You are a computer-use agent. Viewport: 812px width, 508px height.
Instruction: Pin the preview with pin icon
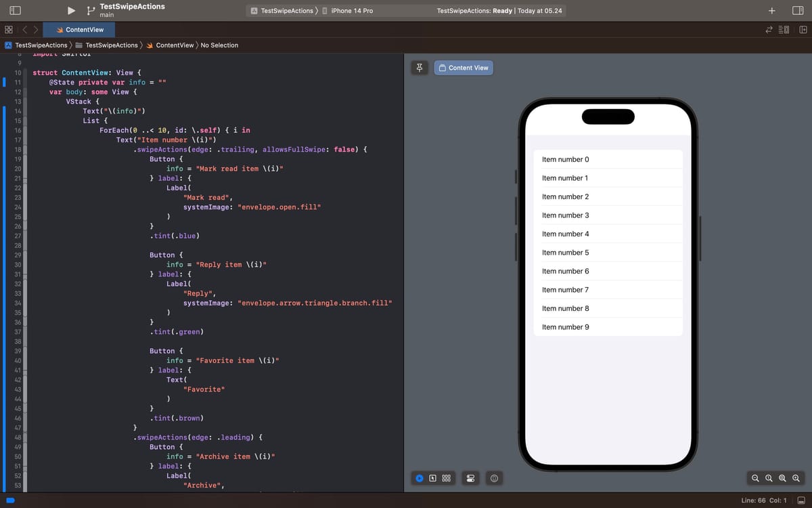[x=420, y=68]
